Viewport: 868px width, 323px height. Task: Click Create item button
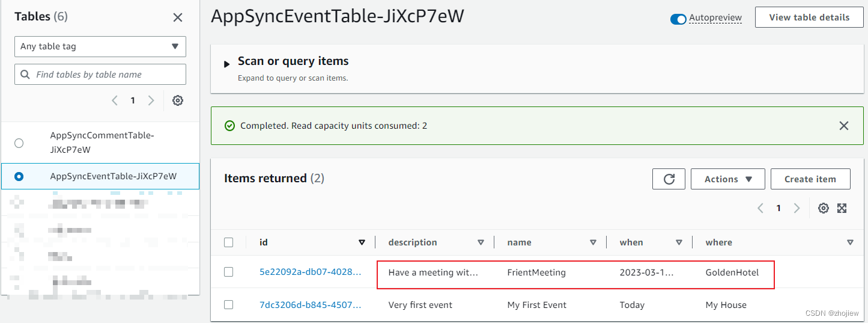(x=810, y=179)
